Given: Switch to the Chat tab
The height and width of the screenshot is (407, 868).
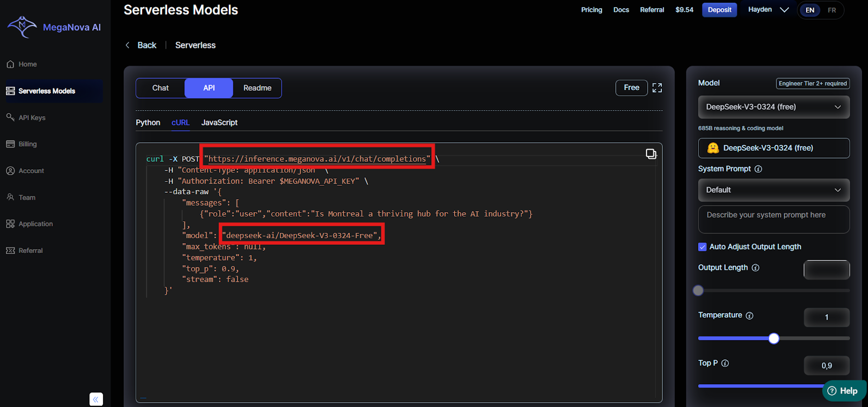Looking at the screenshot, I should point(161,88).
